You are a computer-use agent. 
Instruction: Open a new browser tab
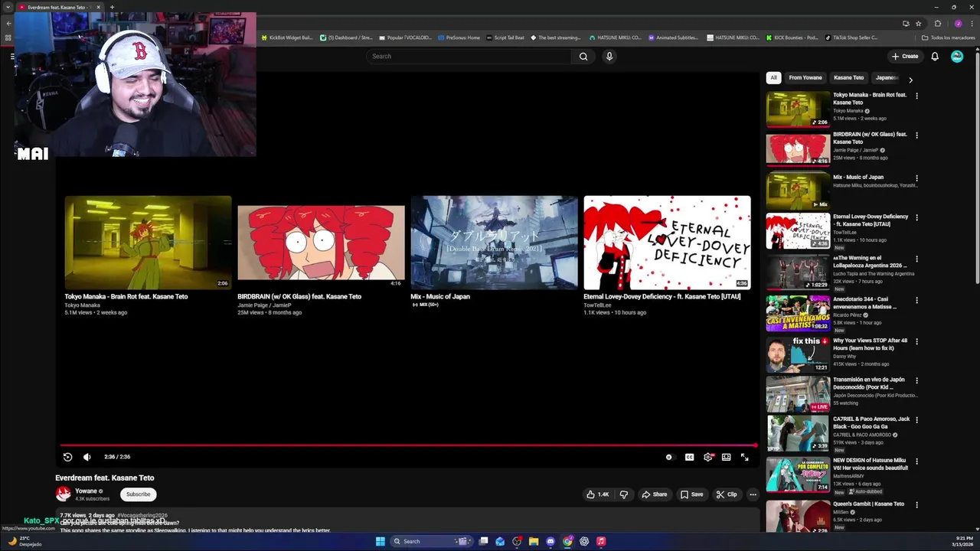[112, 7]
